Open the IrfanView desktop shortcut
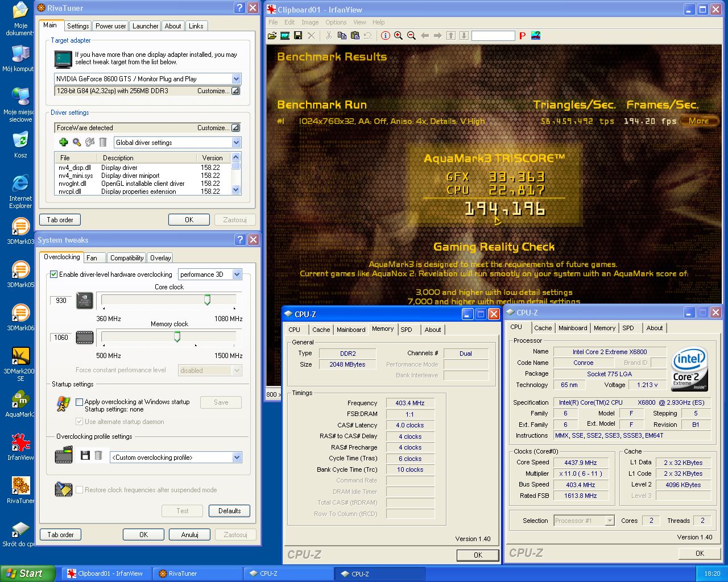 [20, 447]
